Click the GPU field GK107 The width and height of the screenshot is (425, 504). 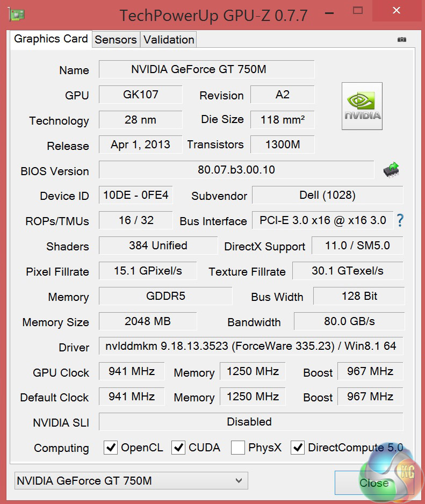(140, 95)
